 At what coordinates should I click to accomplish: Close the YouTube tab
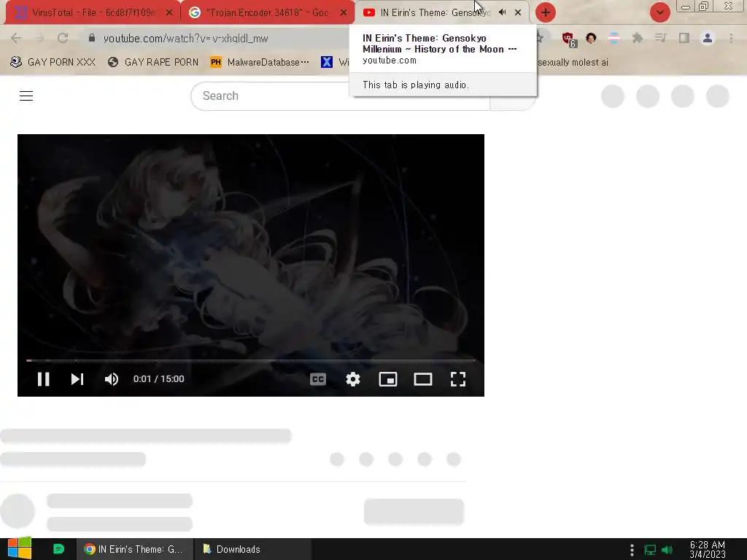(518, 13)
